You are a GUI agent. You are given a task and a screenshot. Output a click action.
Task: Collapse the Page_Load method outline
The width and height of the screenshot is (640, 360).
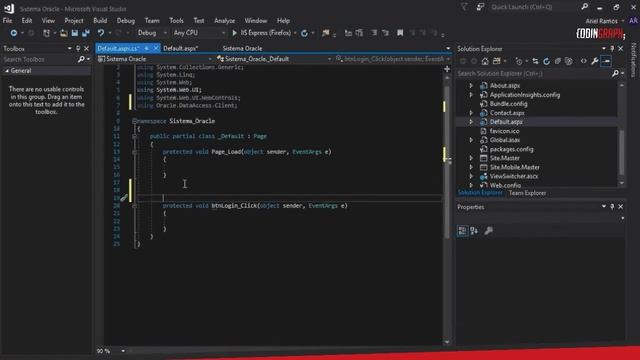(134, 152)
